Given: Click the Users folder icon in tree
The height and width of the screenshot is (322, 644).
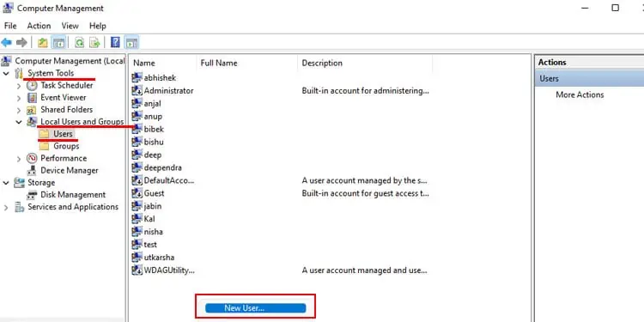Looking at the screenshot, I should click(x=44, y=134).
